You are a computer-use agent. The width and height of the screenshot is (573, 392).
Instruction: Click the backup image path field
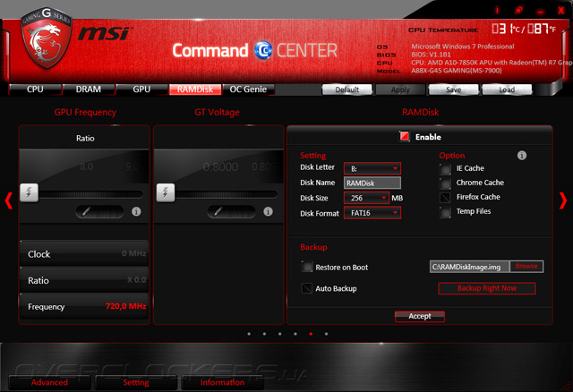[469, 267]
